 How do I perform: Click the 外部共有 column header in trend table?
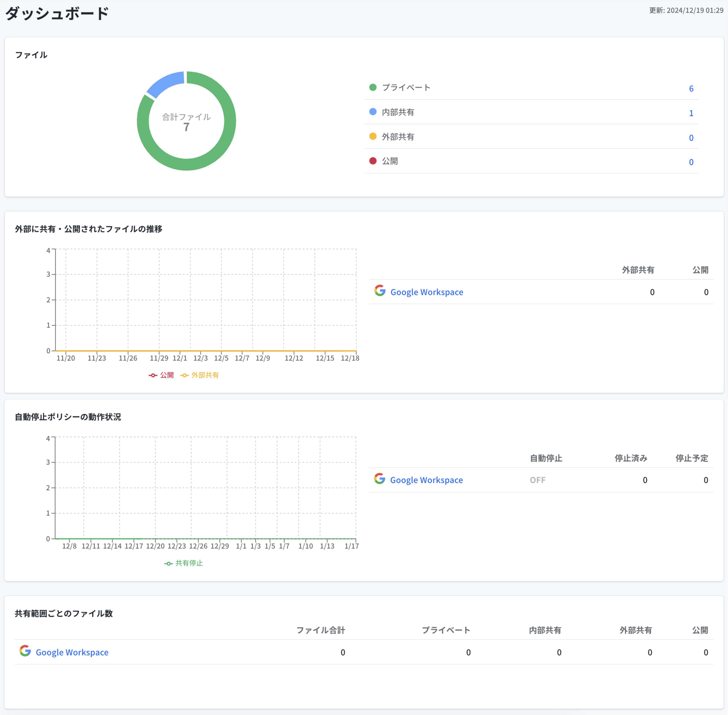638,270
